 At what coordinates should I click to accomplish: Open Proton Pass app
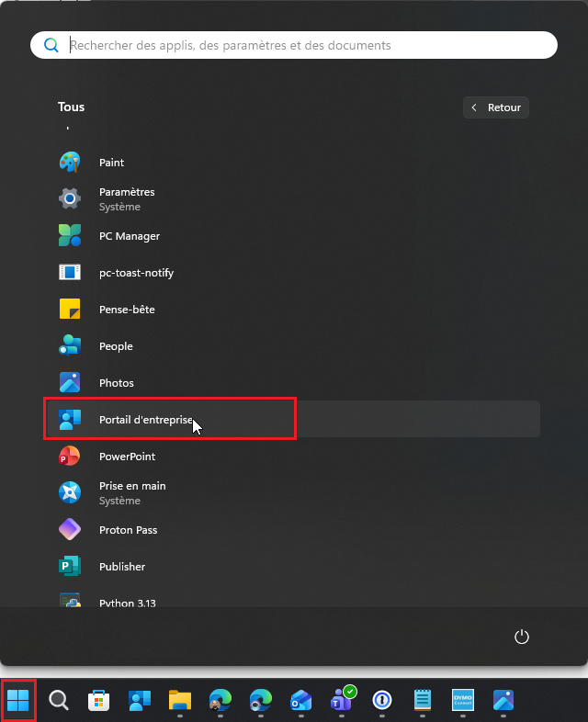[128, 530]
